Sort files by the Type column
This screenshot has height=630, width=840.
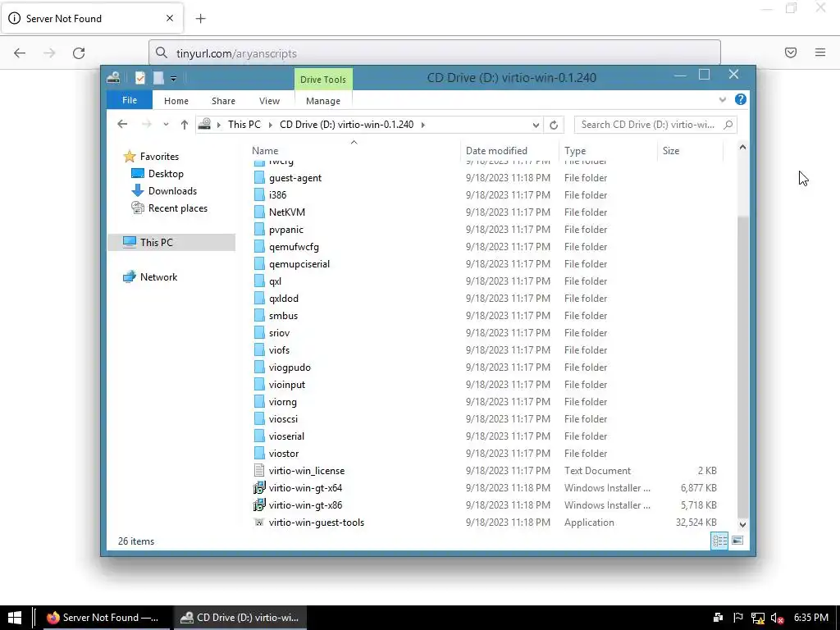click(x=608, y=151)
